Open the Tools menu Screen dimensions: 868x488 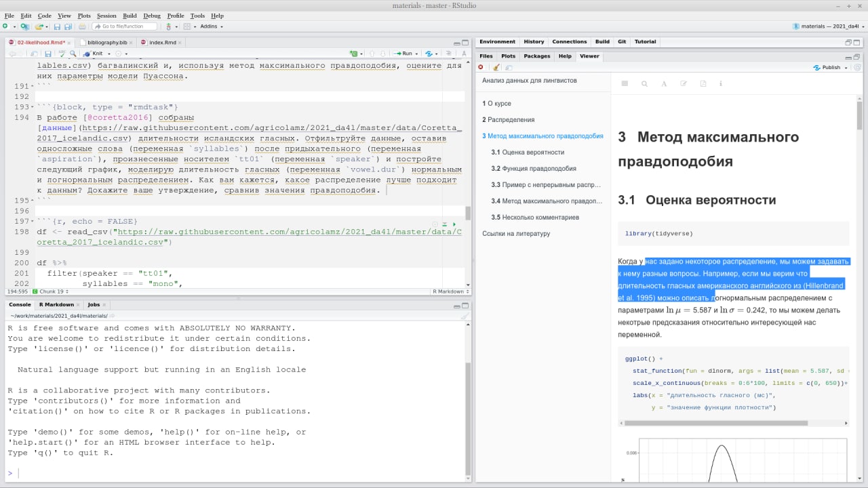point(197,16)
